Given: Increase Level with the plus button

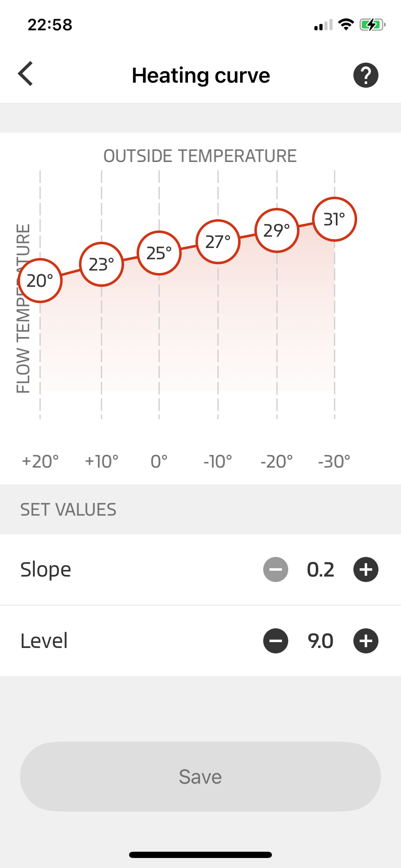Looking at the screenshot, I should [x=365, y=640].
